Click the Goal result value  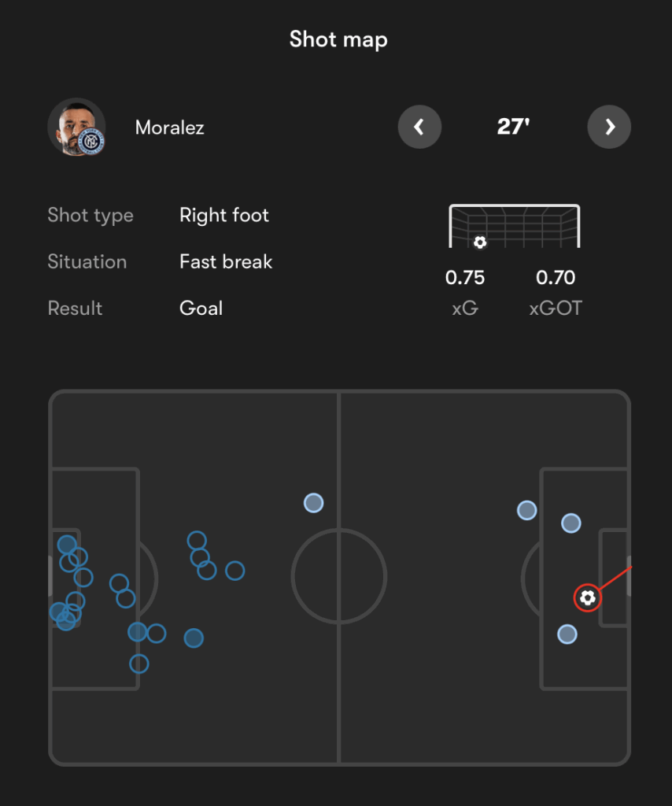tap(201, 309)
